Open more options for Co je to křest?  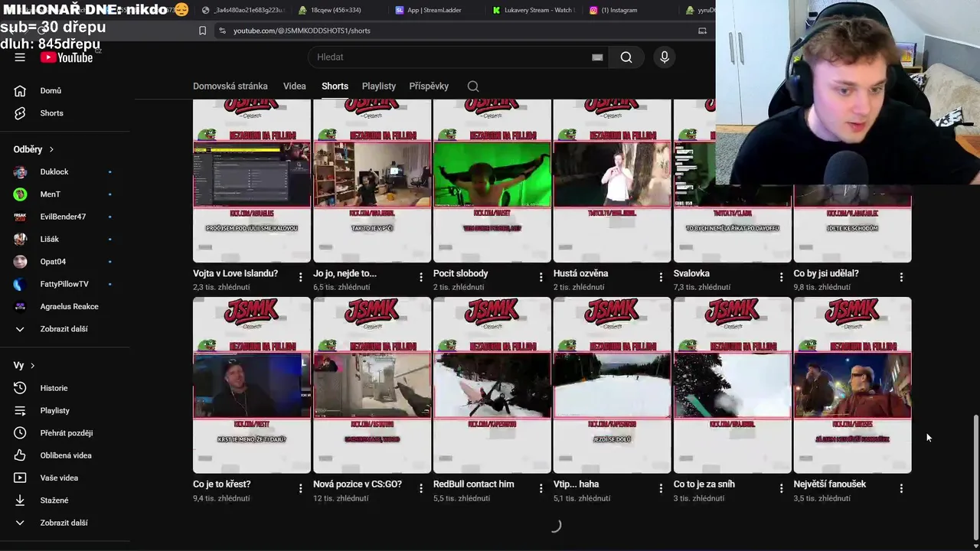[300, 488]
